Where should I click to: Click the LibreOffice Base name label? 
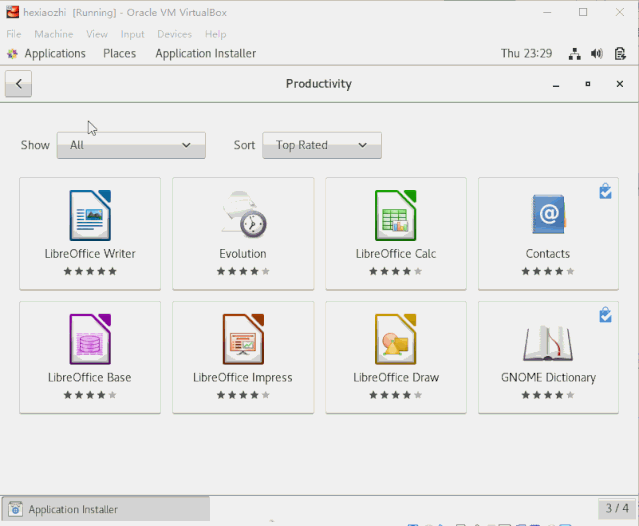point(90,378)
